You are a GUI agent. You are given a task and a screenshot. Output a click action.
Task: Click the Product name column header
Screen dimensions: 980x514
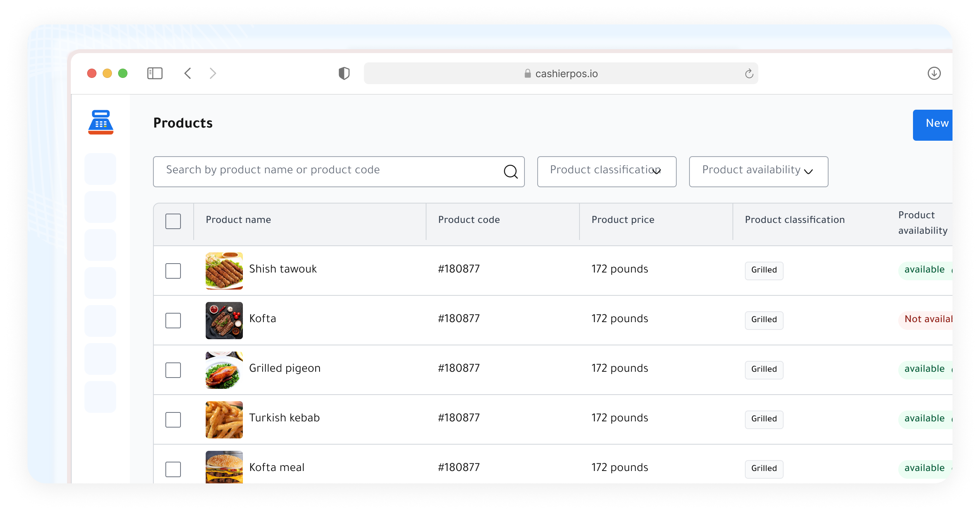click(x=238, y=220)
